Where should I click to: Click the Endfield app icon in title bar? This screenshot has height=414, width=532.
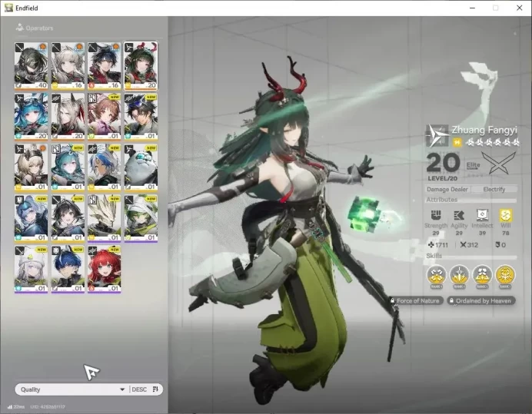click(x=8, y=8)
